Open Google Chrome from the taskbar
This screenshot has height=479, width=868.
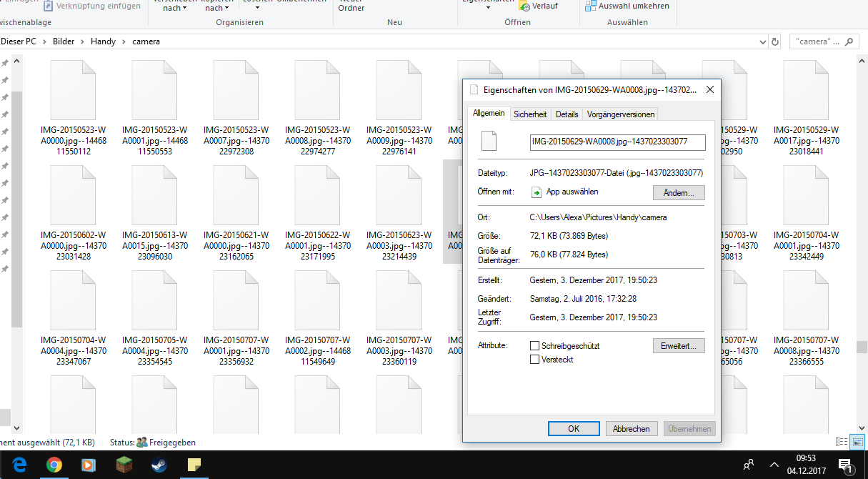point(54,465)
